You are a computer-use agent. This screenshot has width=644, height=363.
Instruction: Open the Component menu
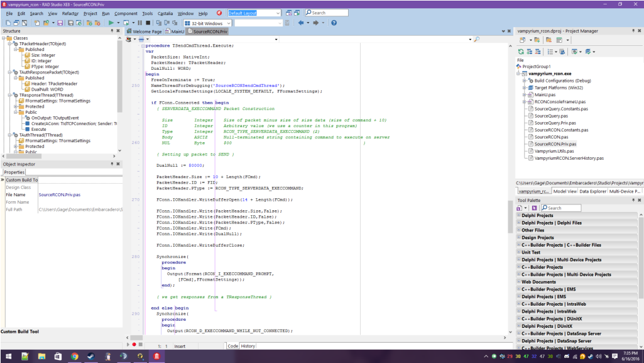pyautogui.click(x=126, y=14)
